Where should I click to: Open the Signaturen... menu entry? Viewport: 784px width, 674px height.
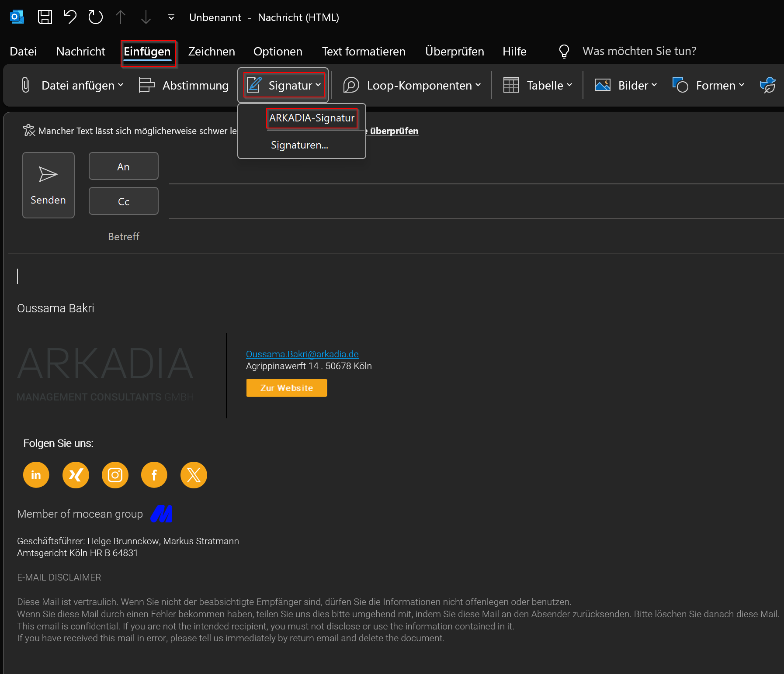pos(299,145)
